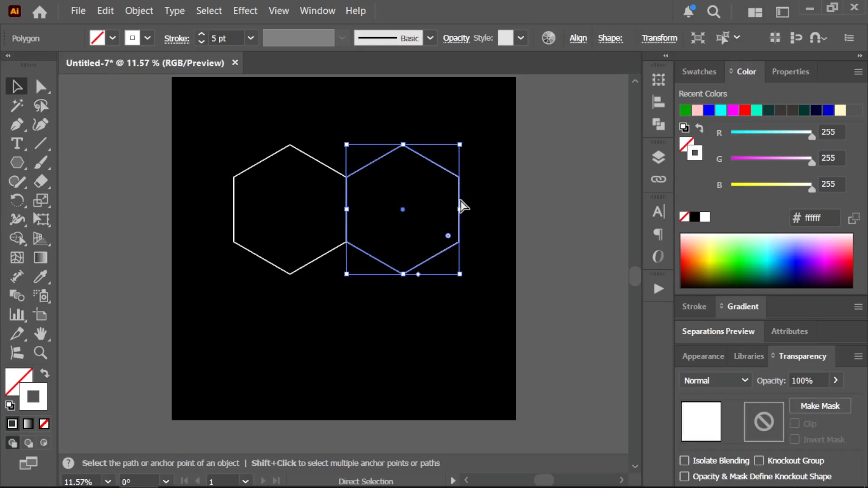Select the Type tool
Screen dimensions: 868x488
pyautogui.click(x=17, y=144)
